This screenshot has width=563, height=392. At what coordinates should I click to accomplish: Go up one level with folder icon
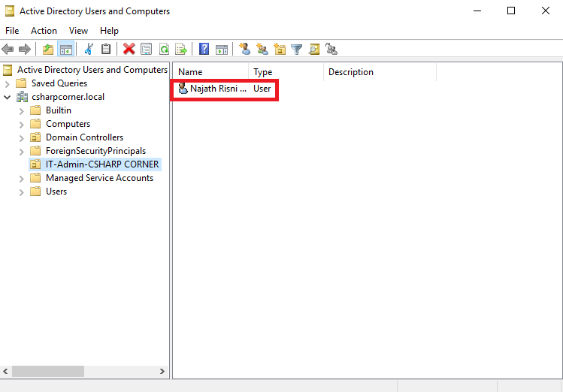48,49
